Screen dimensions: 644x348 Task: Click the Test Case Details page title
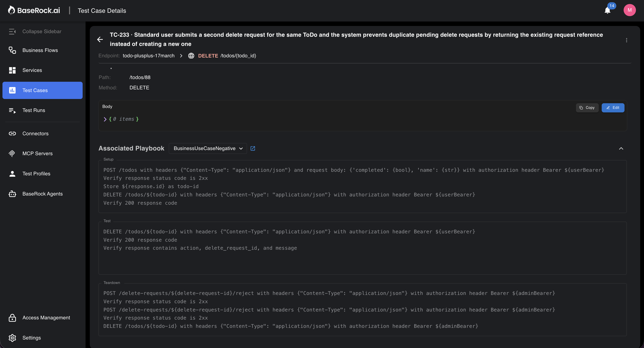tap(102, 11)
